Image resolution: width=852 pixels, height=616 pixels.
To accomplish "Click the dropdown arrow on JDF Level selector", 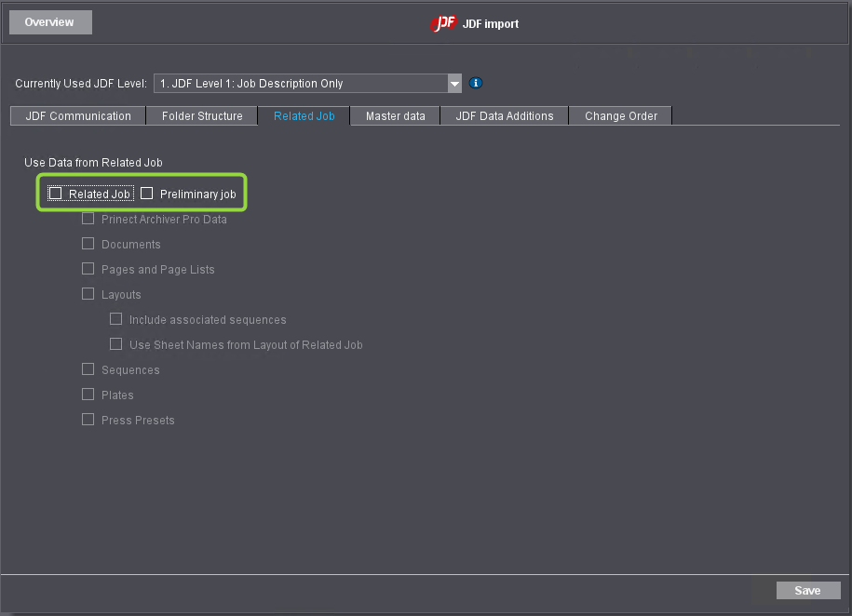I will point(453,83).
